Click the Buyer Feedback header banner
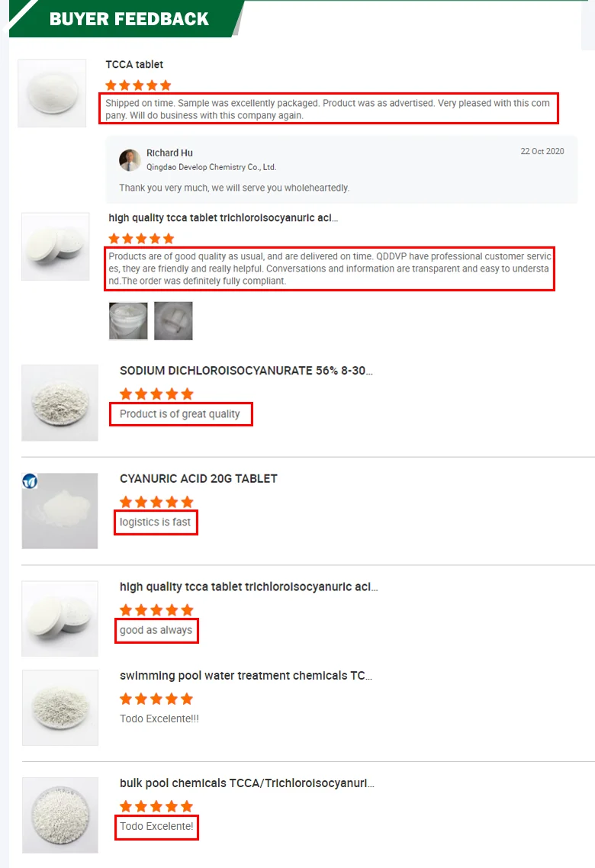Screen dimensions: 595x868 127,19
